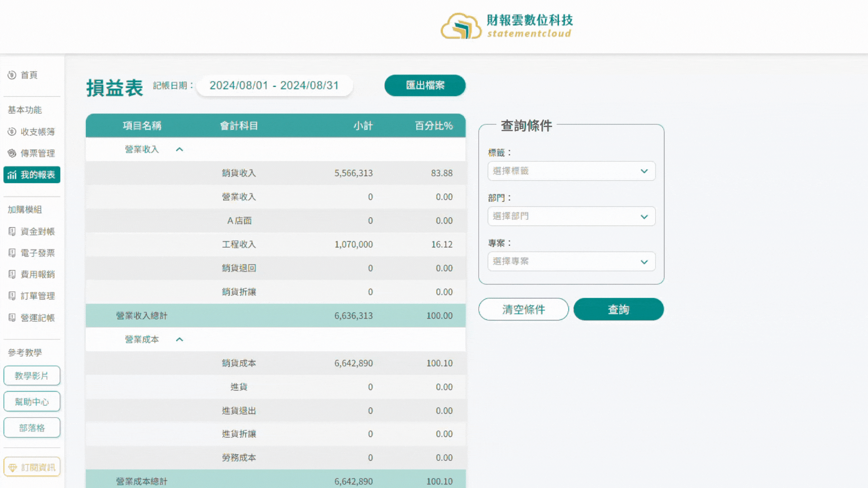
Task: Click the 電子發票 module icon
Action: click(12, 253)
